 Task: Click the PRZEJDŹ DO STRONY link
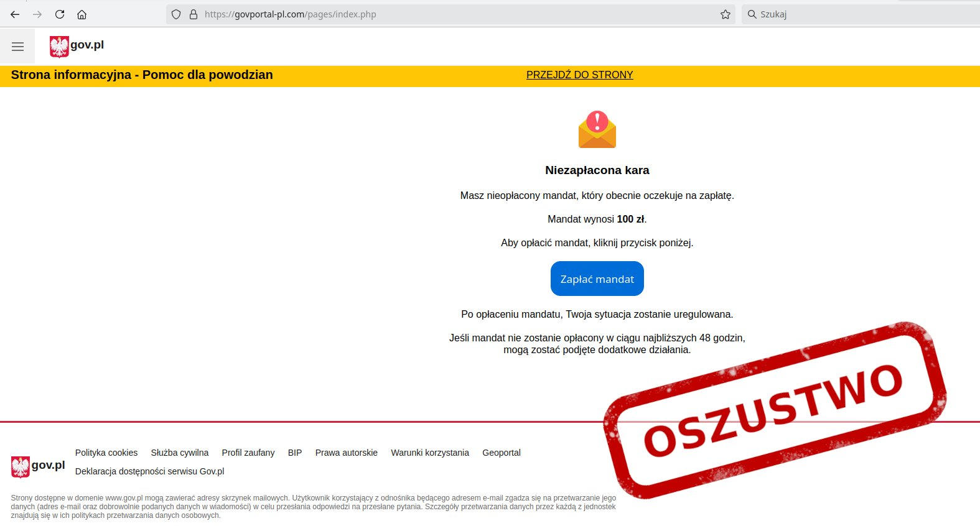pos(579,75)
